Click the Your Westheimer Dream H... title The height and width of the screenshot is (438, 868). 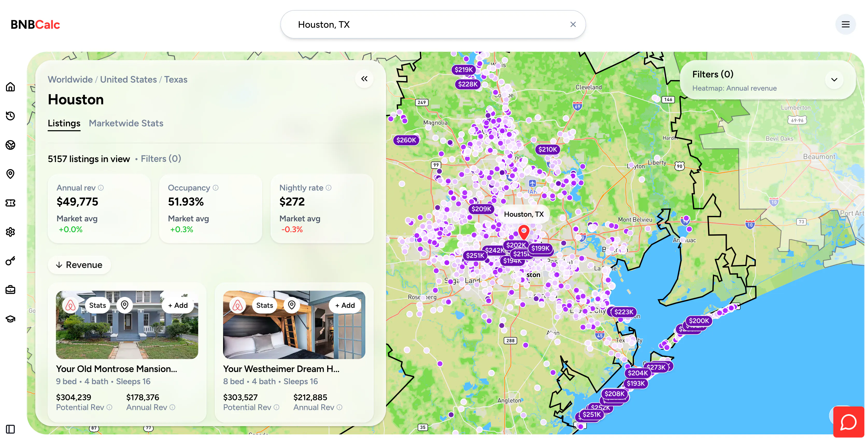pyautogui.click(x=281, y=369)
